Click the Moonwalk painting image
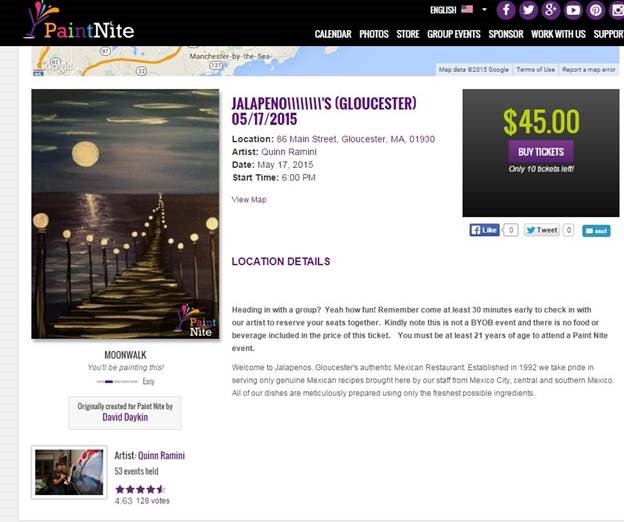 point(125,214)
